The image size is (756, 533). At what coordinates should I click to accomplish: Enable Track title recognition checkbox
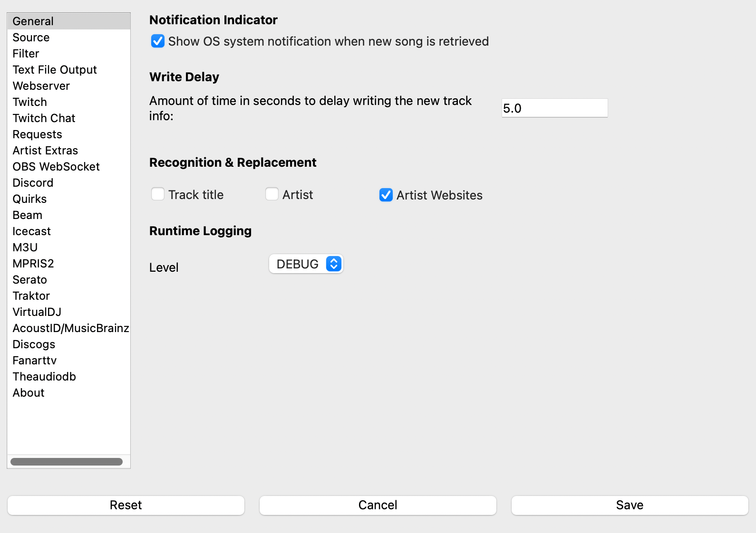pos(158,194)
